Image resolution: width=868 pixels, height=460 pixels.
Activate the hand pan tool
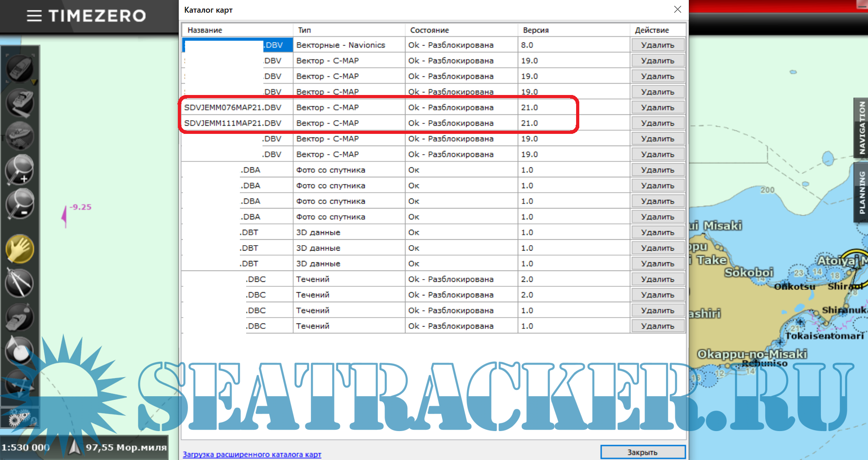[19, 249]
